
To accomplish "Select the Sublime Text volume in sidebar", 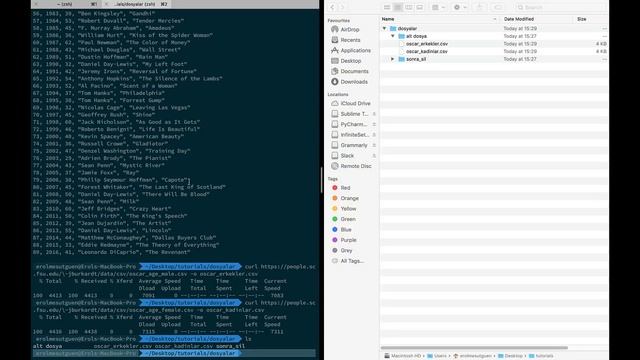I will (x=350, y=114).
